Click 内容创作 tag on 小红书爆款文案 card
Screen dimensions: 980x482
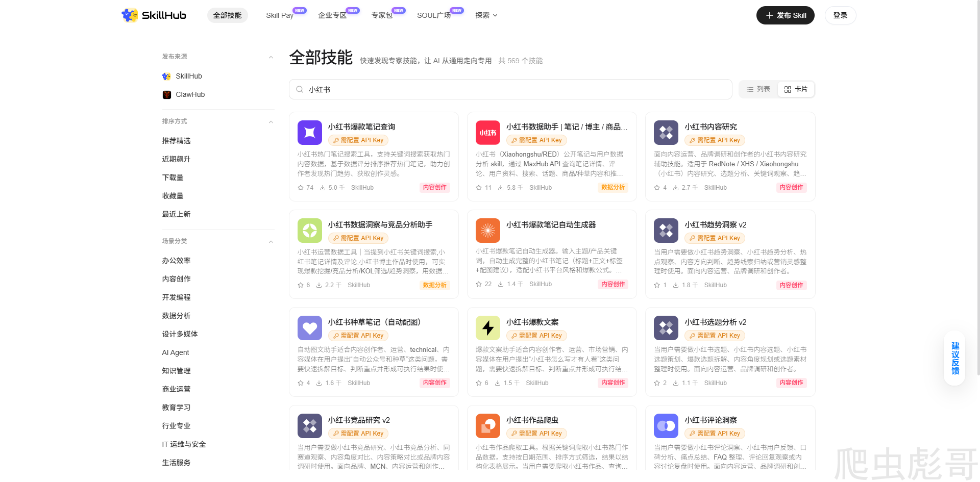tap(613, 383)
